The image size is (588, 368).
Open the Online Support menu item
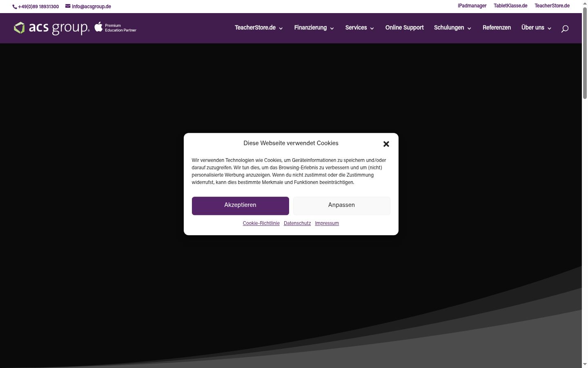404,27
